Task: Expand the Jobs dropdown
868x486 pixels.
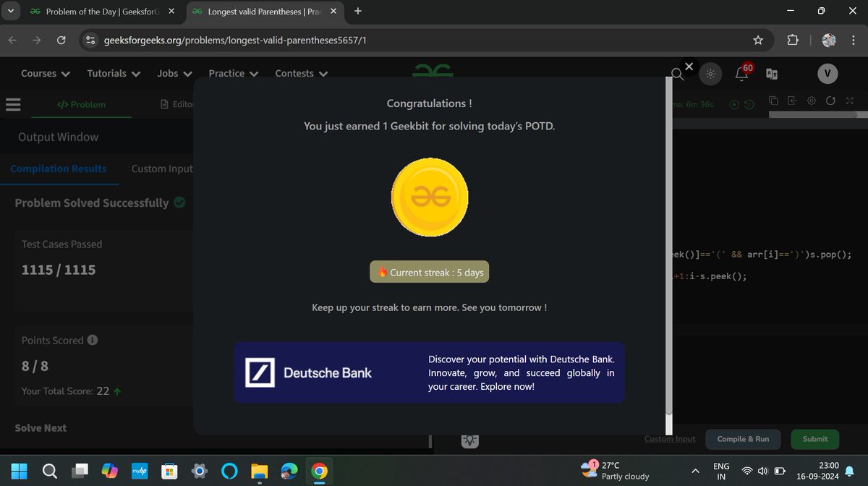Action: coord(174,73)
